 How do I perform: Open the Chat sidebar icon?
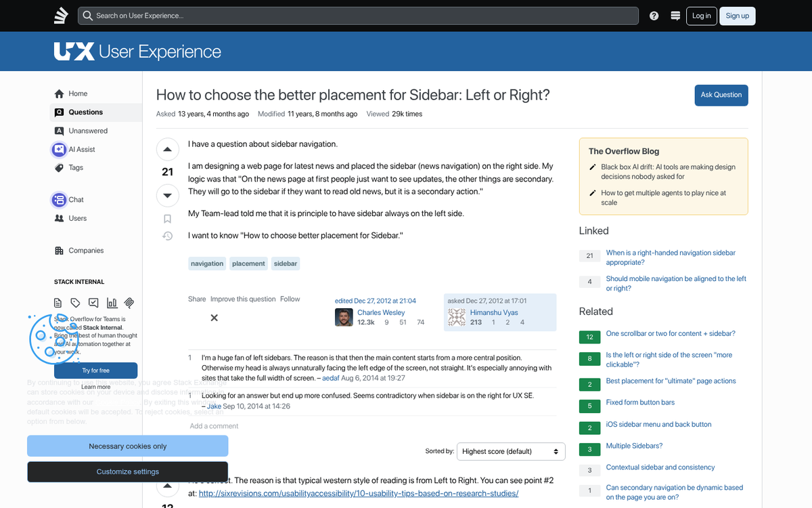pyautogui.click(x=60, y=199)
